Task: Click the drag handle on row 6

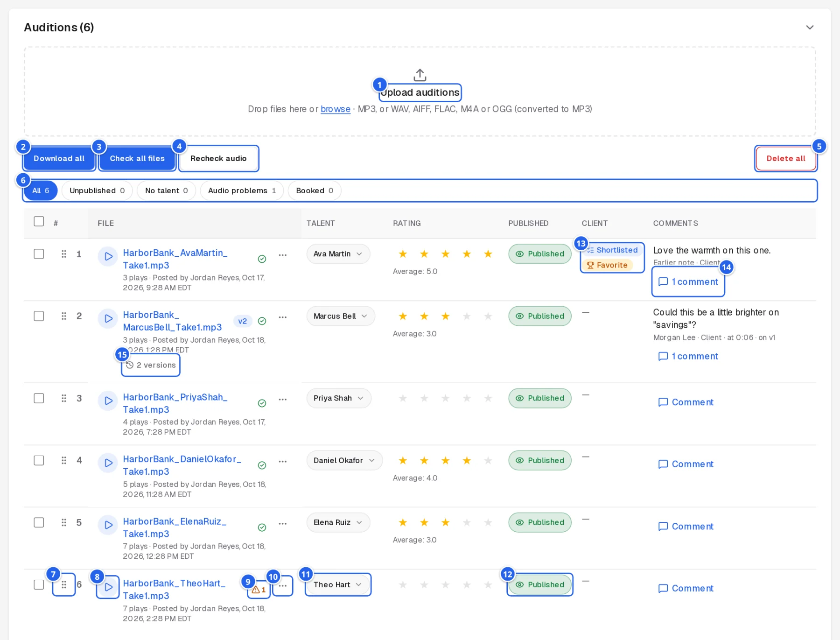Action: pos(64,584)
